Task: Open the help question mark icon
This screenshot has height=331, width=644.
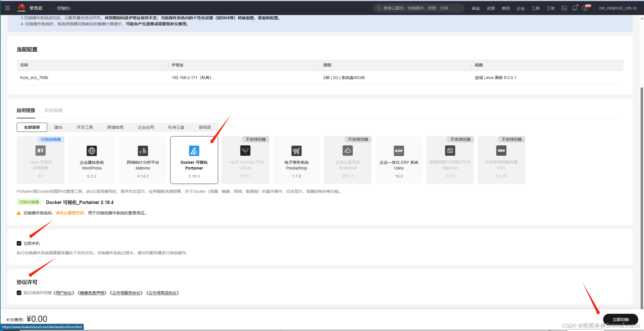Action: (x=585, y=8)
